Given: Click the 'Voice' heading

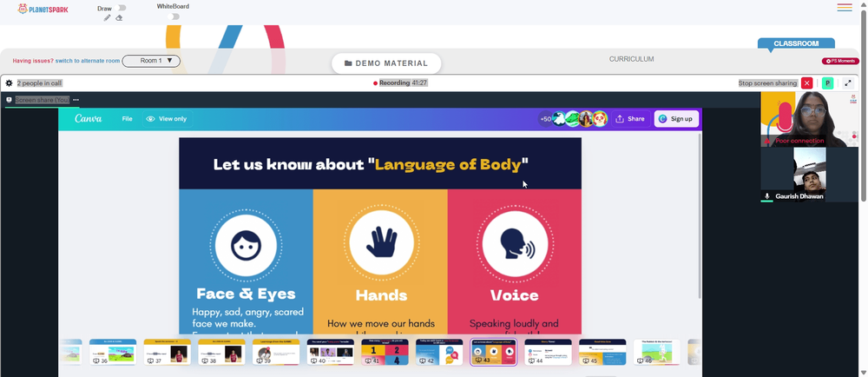Looking at the screenshot, I should pos(514,295).
